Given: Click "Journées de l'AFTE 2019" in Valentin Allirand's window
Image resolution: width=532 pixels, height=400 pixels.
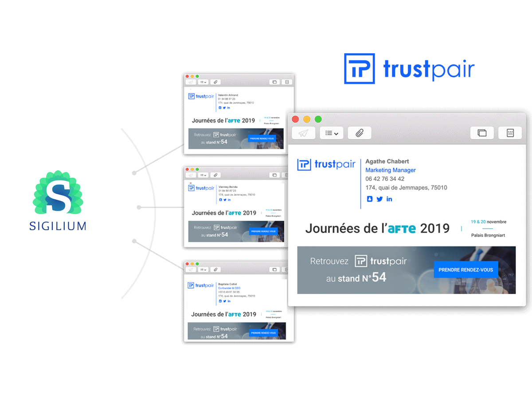Looking at the screenshot, I should 223,121.
